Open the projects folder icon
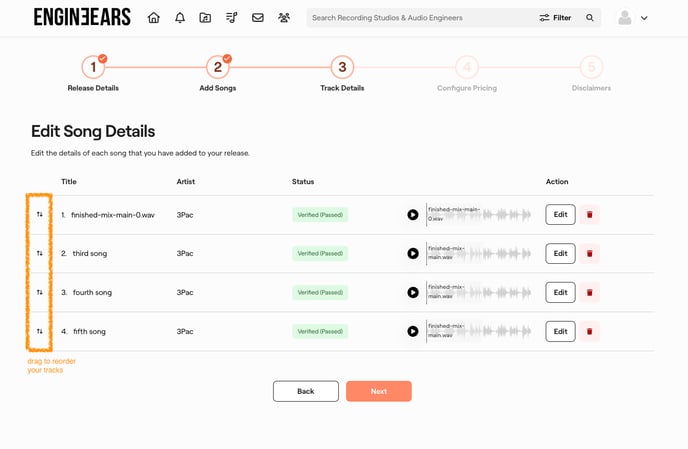This screenshot has height=449, width=688. tap(205, 18)
